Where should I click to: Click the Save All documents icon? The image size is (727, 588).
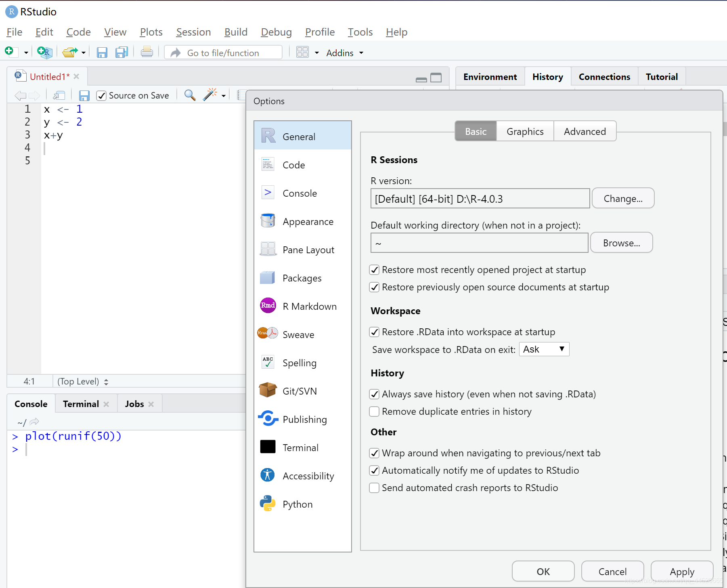pos(122,52)
